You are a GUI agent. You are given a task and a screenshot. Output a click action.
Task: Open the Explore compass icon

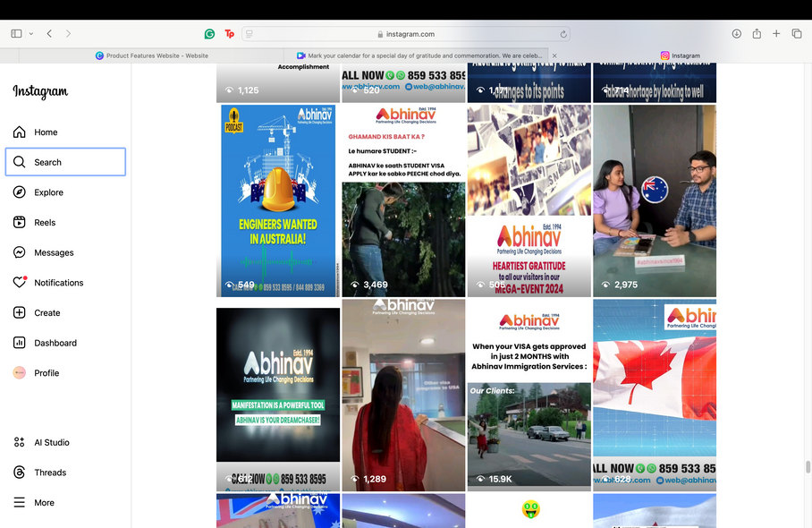20,192
